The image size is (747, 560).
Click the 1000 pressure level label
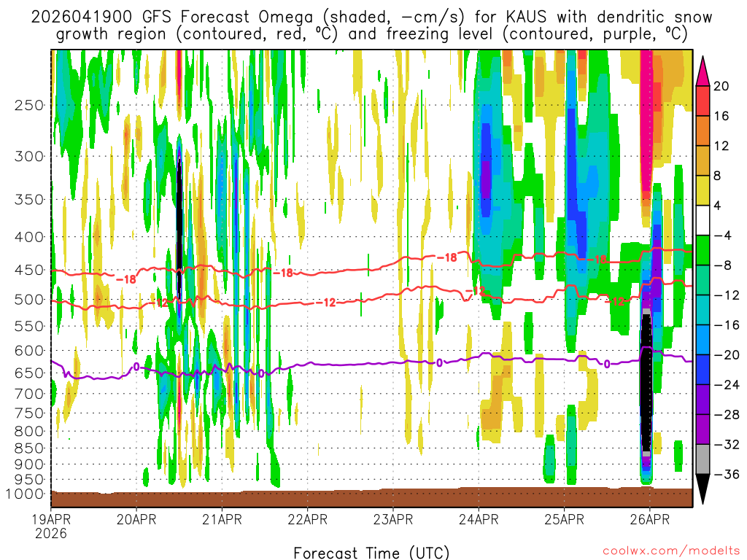[26, 494]
